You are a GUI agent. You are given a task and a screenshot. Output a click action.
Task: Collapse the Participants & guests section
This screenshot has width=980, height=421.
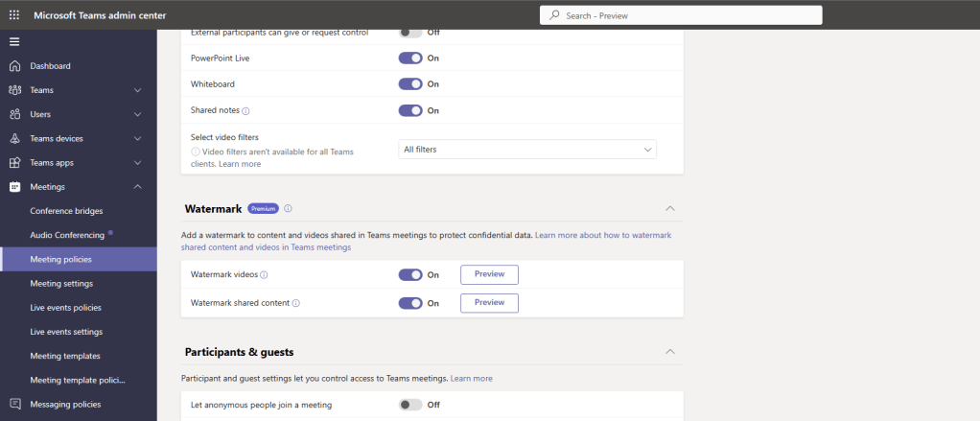click(669, 352)
